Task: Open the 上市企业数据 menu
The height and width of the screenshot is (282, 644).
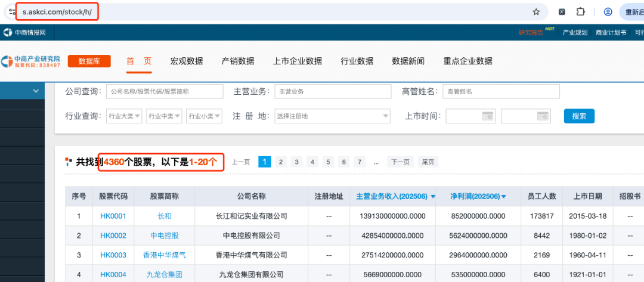Action: coord(298,61)
